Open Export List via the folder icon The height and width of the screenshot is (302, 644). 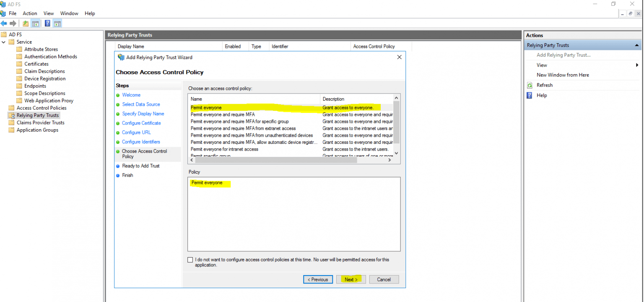pos(25,23)
